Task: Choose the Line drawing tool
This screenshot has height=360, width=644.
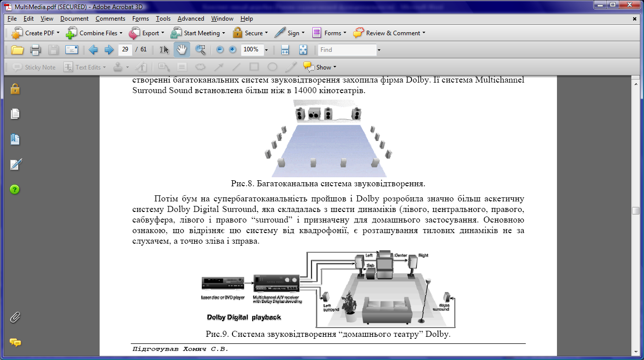Action: [236, 67]
